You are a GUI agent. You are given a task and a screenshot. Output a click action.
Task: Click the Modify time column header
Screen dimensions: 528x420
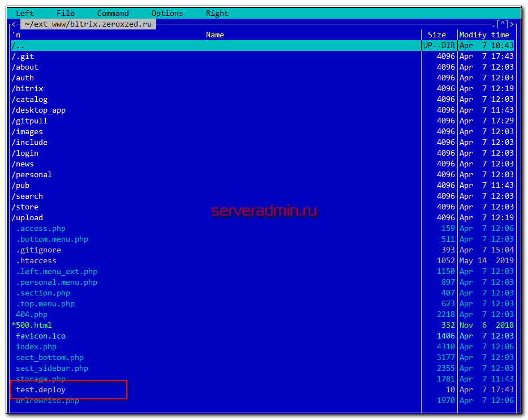(484, 35)
